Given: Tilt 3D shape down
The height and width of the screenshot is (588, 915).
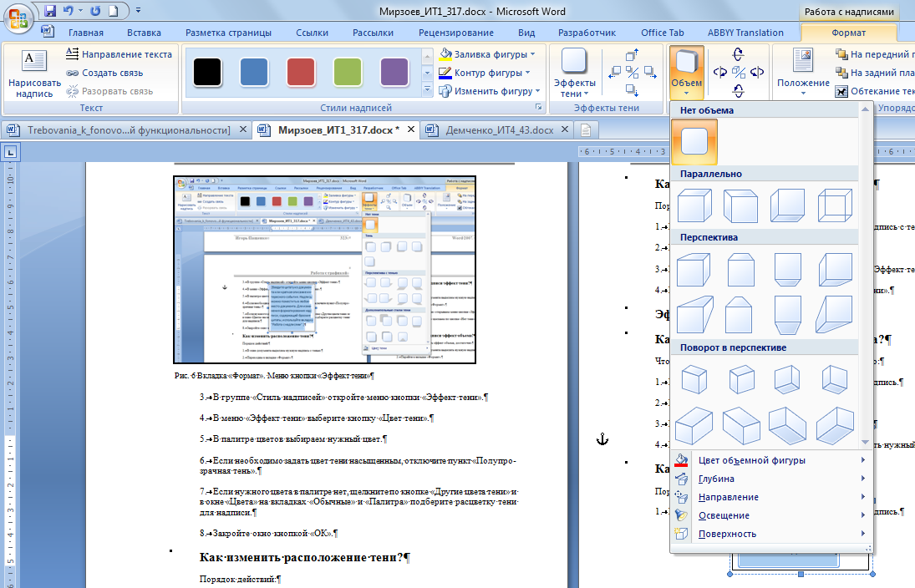Looking at the screenshot, I should pyautogui.click(x=738, y=90).
